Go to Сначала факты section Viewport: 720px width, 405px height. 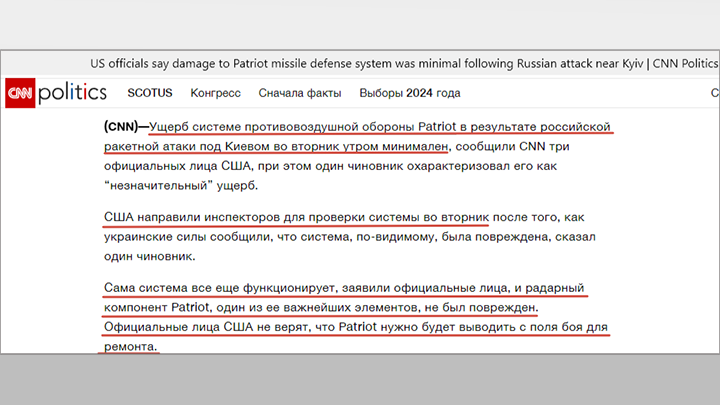(x=300, y=93)
